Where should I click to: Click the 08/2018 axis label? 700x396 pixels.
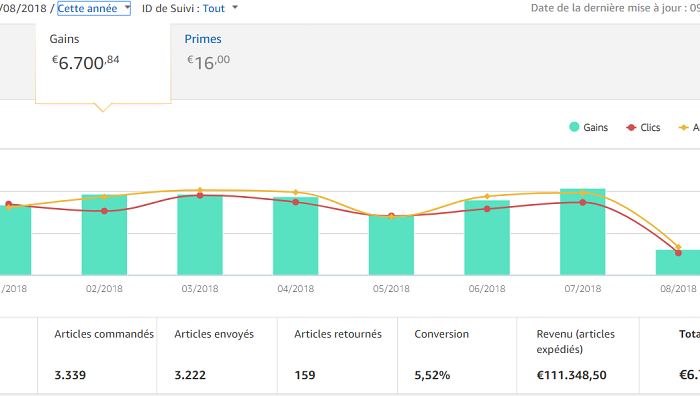(678, 289)
